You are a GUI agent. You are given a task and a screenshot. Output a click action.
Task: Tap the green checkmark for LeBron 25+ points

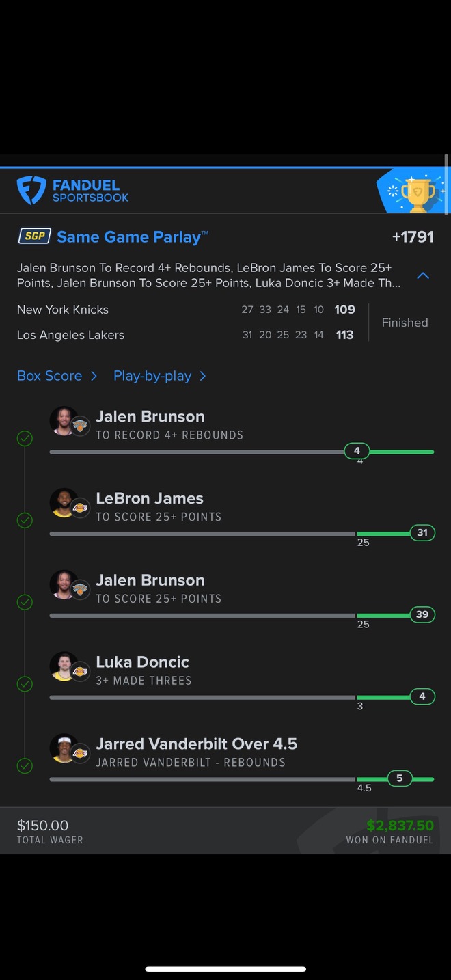pyautogui.click(x=25, y=521)
